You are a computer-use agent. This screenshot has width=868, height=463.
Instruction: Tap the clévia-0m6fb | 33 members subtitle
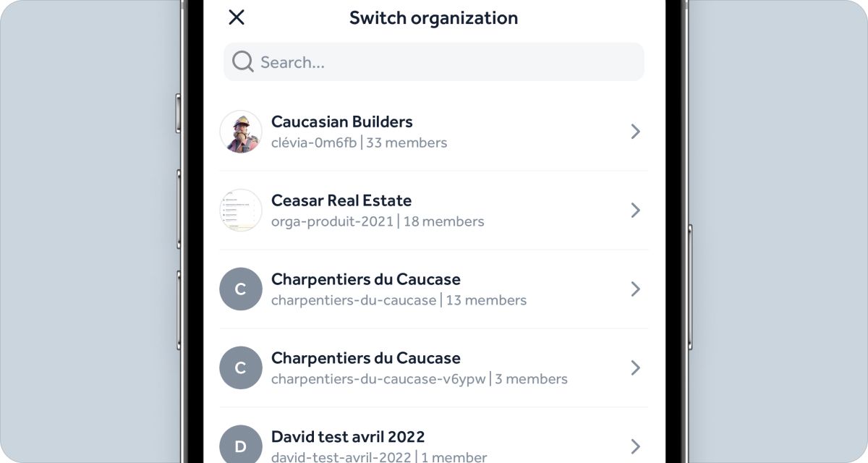(x=359, y=143)
